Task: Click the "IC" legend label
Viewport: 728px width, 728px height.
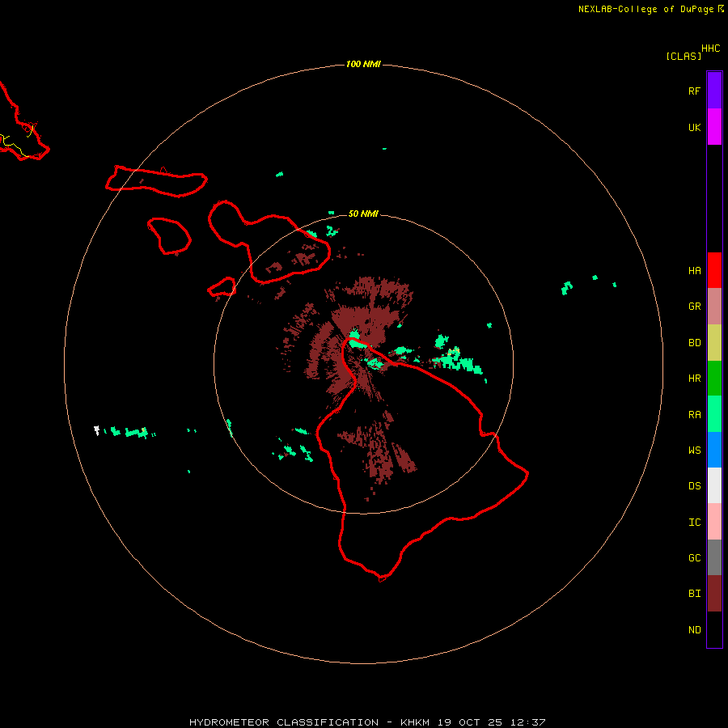Action: pyautogui.click(x=694, y=523)
